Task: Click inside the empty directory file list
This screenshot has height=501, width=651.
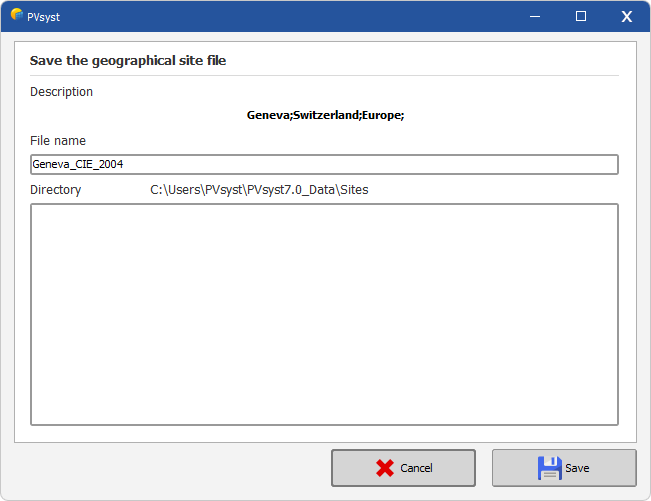Action: (x=324, y=314)
